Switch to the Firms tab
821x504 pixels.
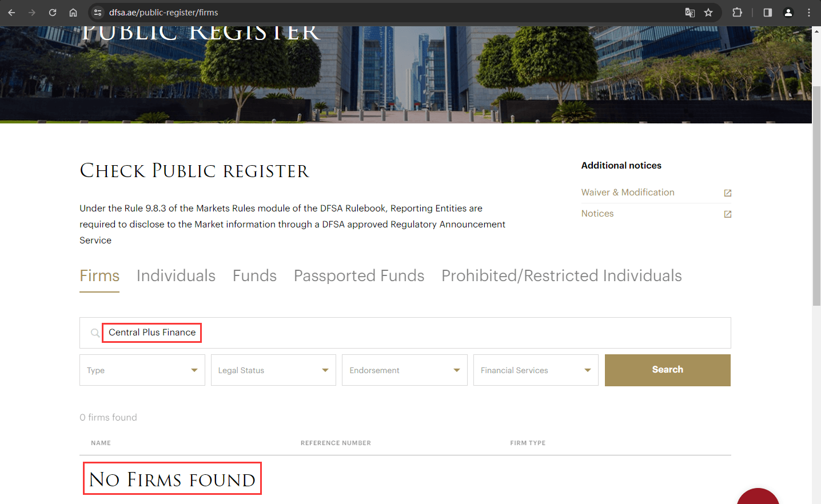[99, 276]
